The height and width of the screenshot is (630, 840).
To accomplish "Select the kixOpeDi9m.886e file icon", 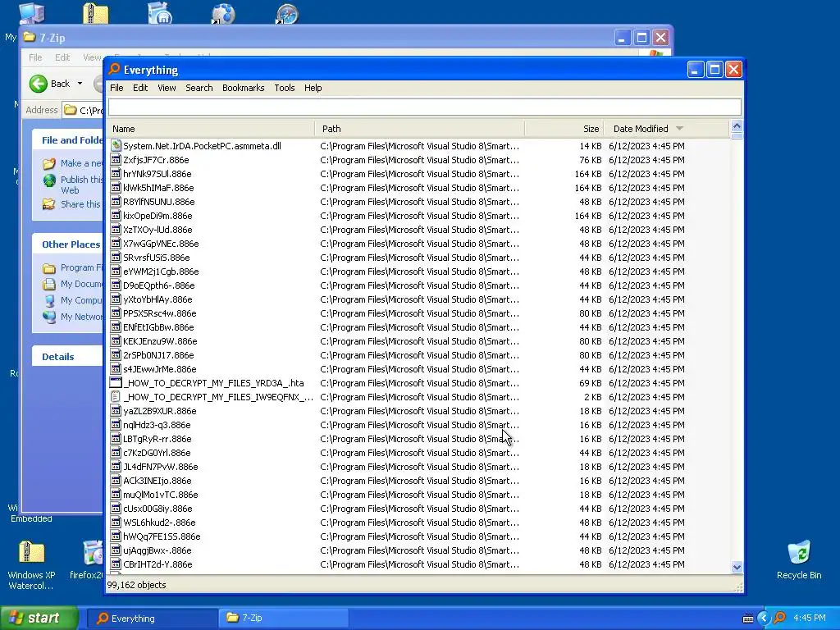I will coord(116,216).
